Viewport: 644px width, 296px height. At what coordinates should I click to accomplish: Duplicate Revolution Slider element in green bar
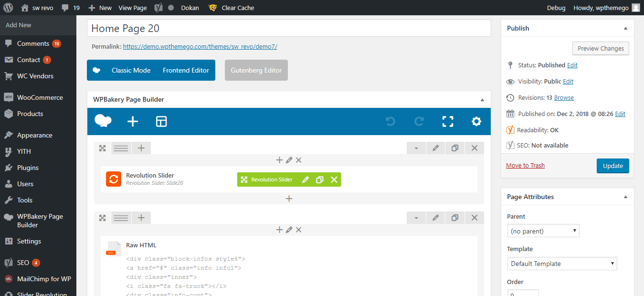(x=320, y=180)
